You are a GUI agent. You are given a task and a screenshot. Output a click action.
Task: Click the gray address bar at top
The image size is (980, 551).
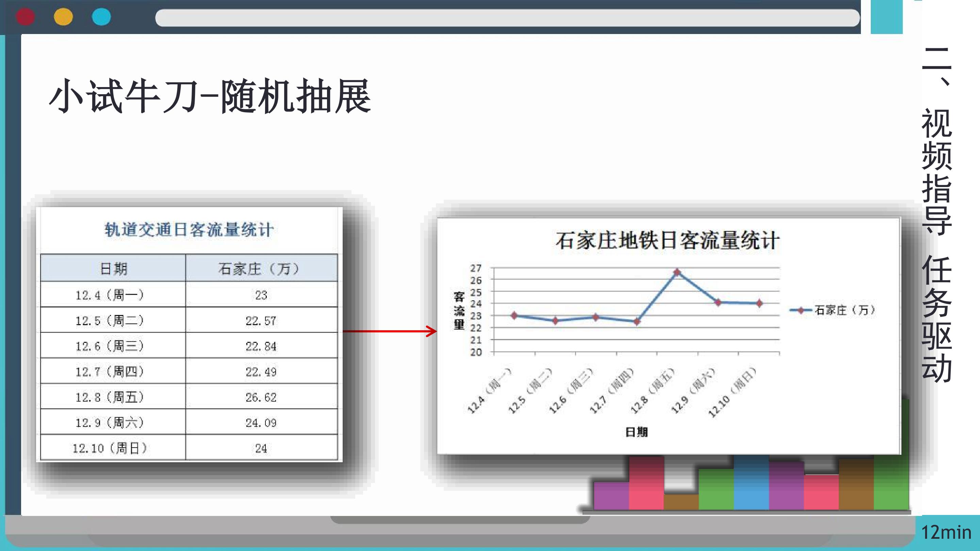point(507,18)
